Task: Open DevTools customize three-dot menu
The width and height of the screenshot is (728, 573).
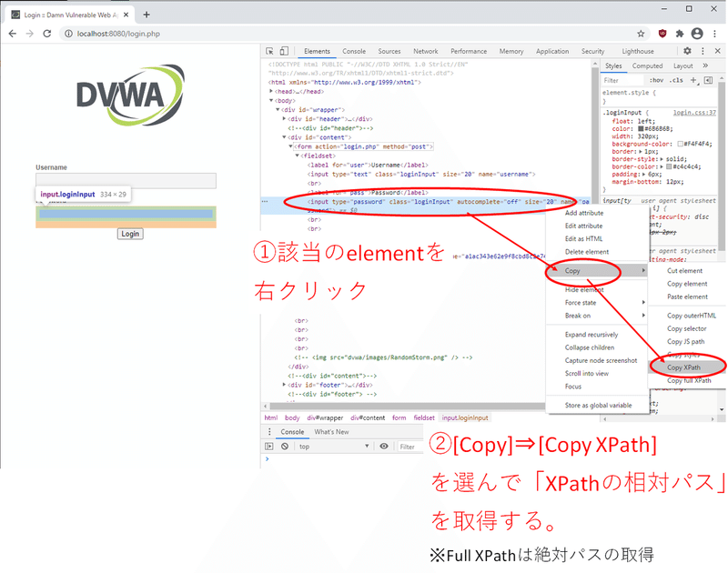Action: [703, 51]
